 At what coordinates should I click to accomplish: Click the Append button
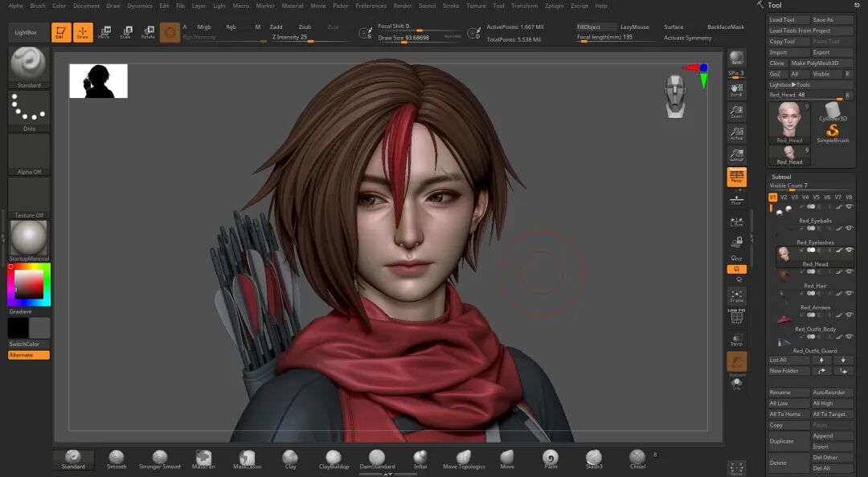click(832, 435)
